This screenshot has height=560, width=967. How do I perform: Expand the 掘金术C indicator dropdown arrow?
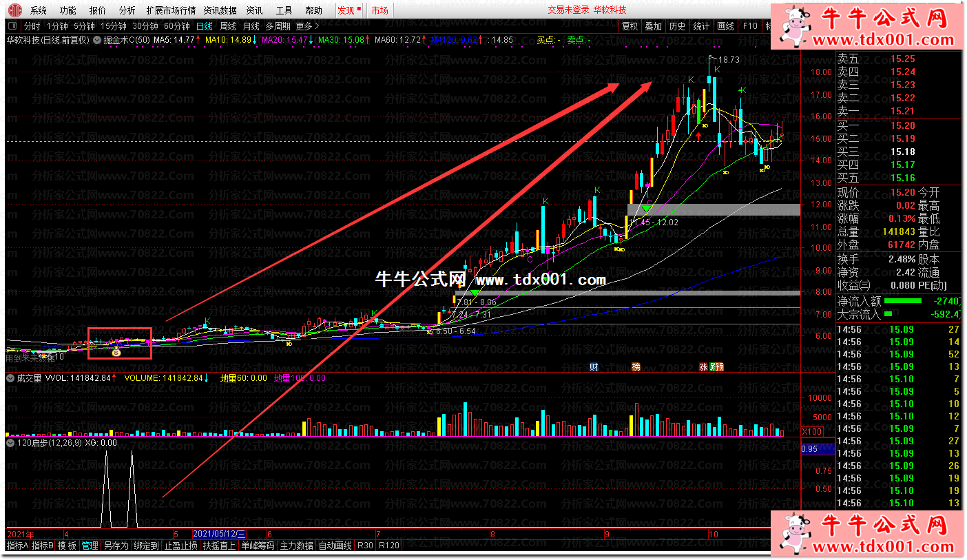(x=97, y=40)
